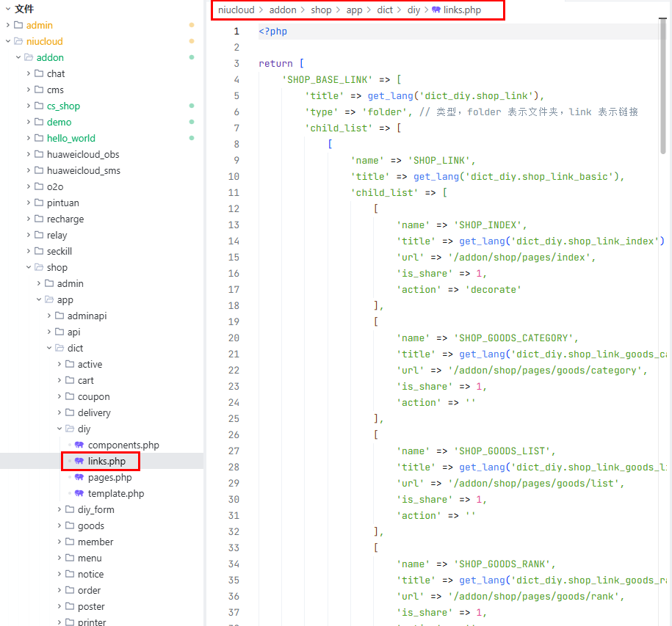This screenshot has width=672, height=626.
Task: Expand the adminapi folder
Action: click(49, 316)
